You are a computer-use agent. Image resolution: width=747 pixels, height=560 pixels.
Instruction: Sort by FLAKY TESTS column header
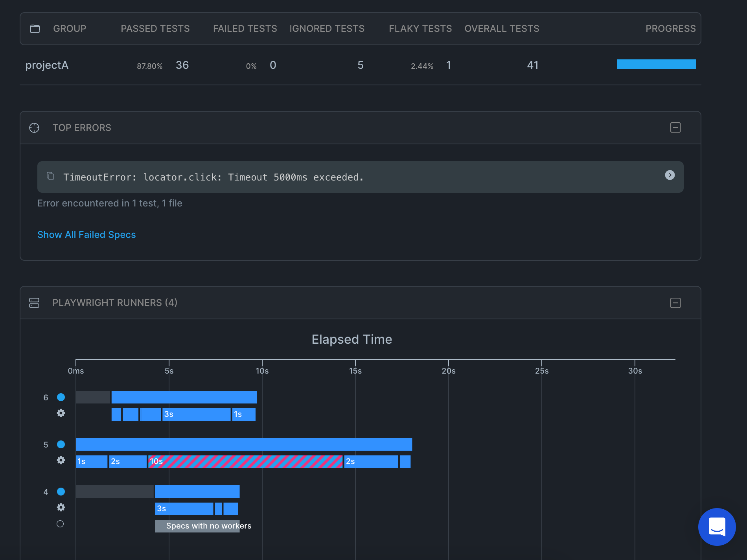[420, 29]
